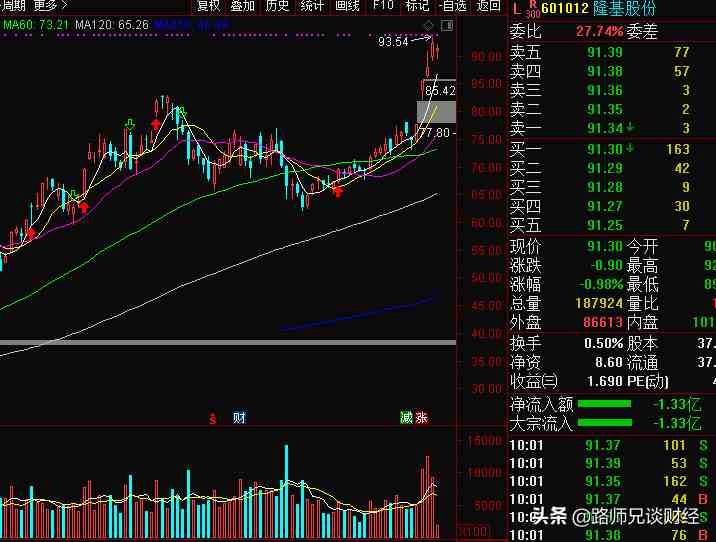716x542 pixels.
Task: Click the 净资 8.60 value
Action: pos(609,362)
